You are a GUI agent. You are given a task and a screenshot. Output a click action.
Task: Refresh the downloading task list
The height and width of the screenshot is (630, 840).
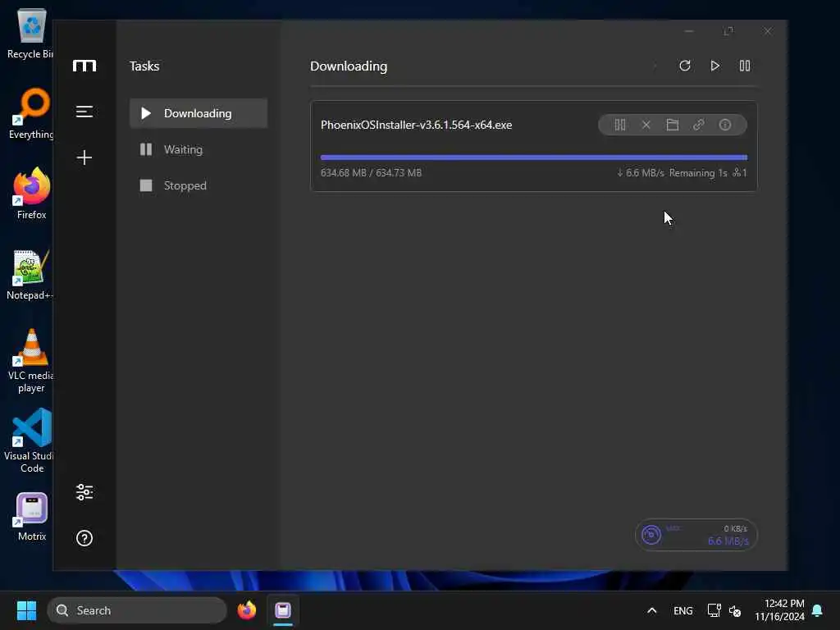click(x=685, y=66)
